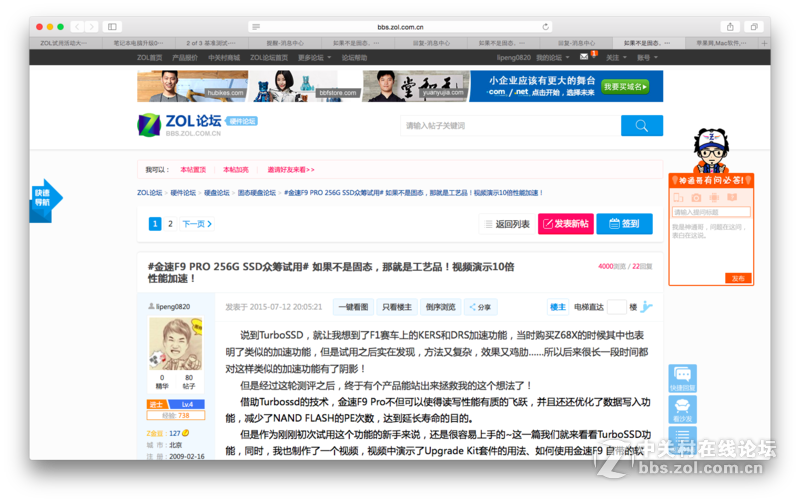Open the 账号 account dropdown
800x502 pixels.
click(x=647, y=58)
